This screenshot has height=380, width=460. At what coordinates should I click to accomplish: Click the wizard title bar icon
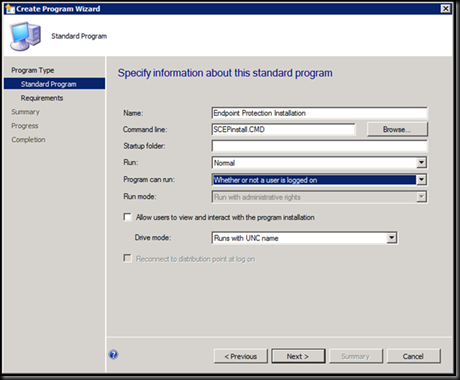(x=10, y=9)
